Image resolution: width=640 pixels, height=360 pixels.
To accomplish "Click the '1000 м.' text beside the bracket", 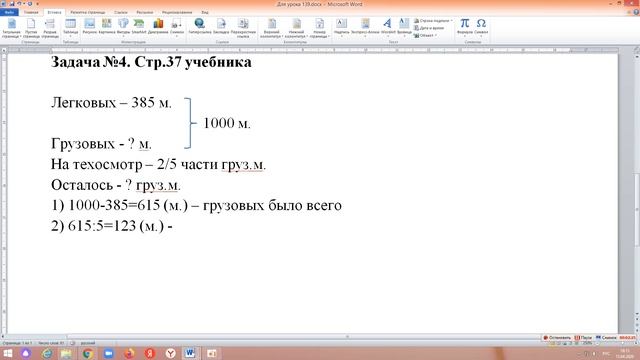I will pyautogui.click(x=227, y=123).
